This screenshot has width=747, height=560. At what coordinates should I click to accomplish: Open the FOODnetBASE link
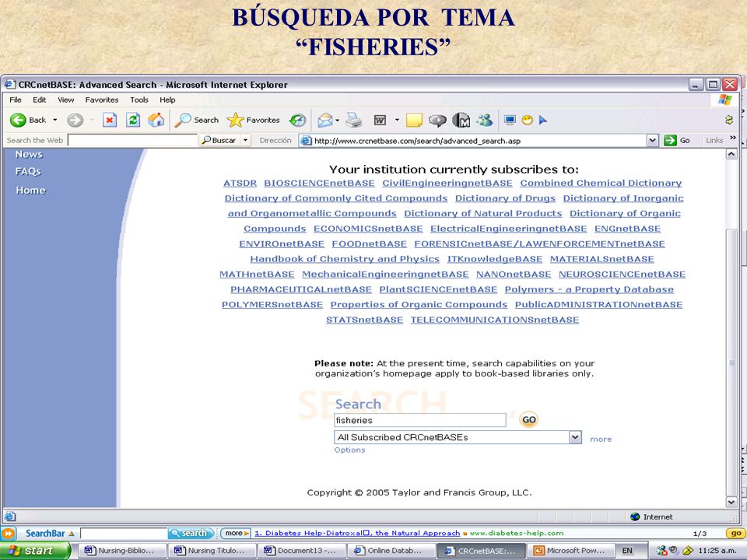pos(369,243)
